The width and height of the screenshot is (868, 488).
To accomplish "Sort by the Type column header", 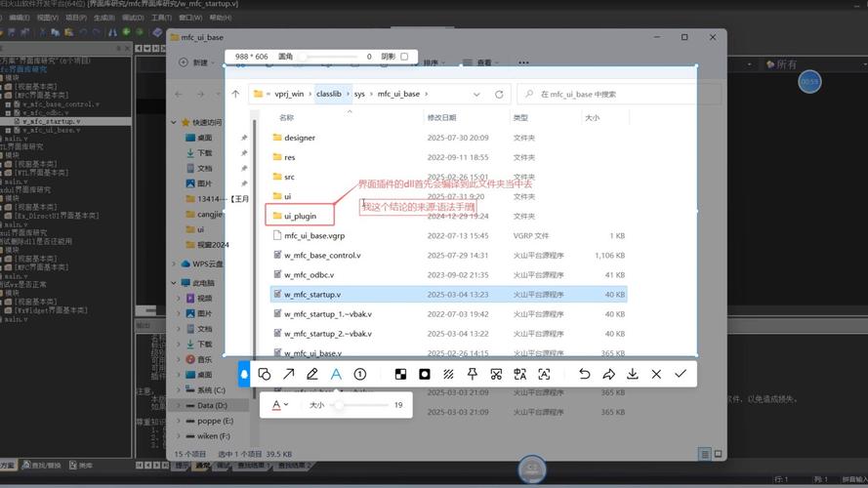I will click(x=520, y=118).
